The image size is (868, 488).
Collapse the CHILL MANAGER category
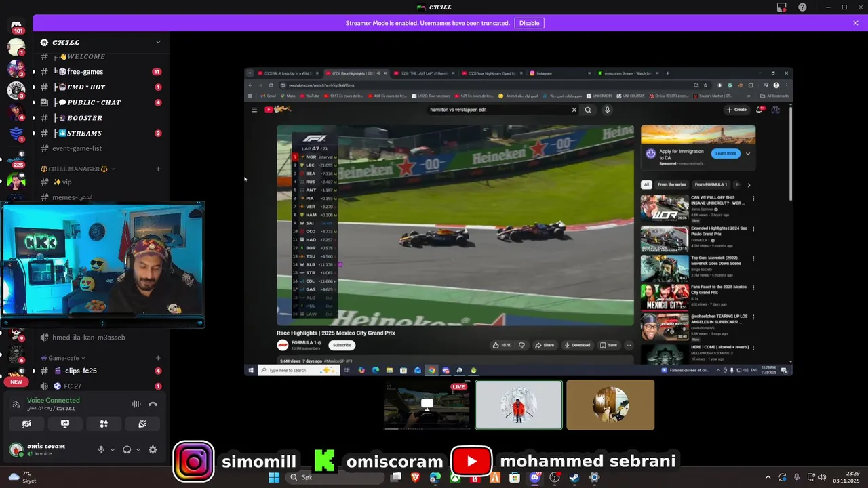tap(77, 169)
